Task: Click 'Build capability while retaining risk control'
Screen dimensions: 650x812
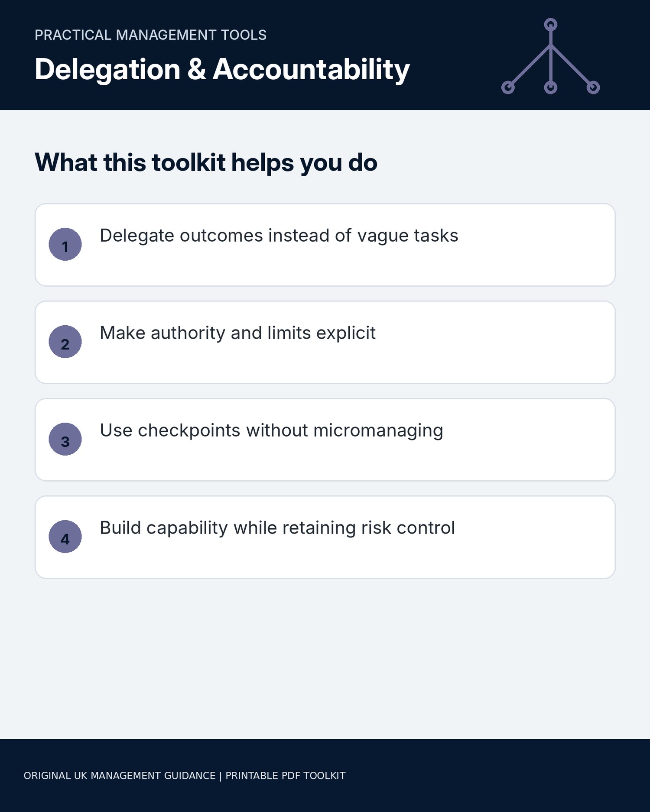Action: click(x=277, y=528)
